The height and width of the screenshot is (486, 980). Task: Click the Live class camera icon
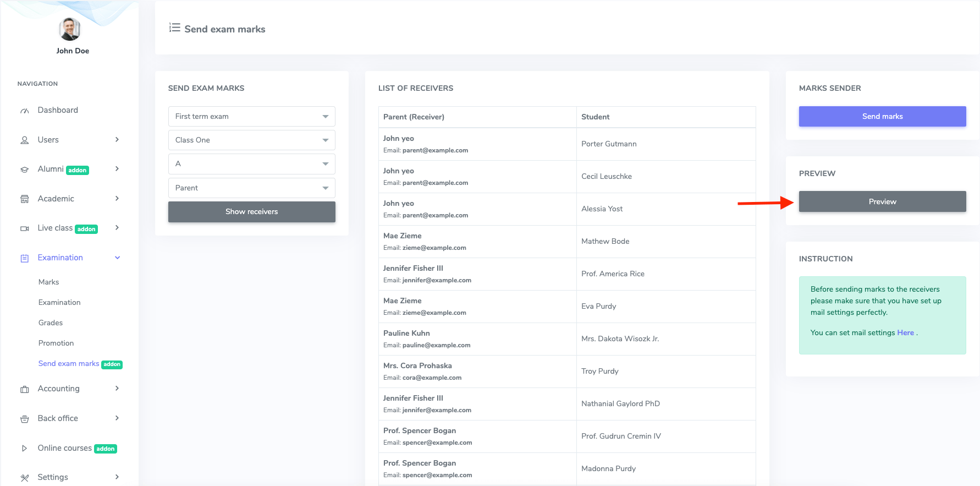(x=25, y=228)
